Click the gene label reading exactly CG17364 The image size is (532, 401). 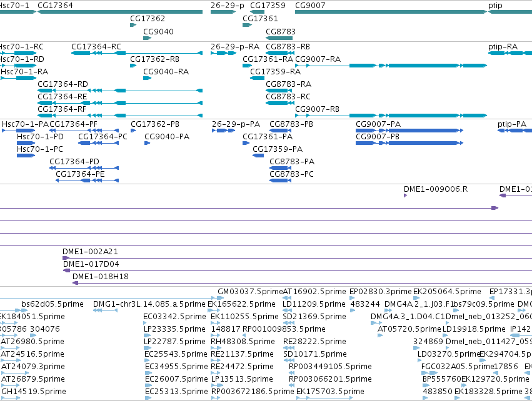pyautogui.click(x=55, y=6)
